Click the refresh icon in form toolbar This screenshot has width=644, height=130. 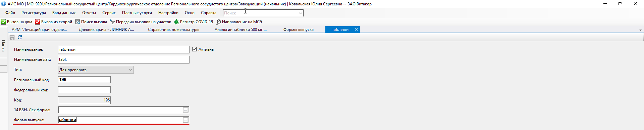[x=20, y=37]
